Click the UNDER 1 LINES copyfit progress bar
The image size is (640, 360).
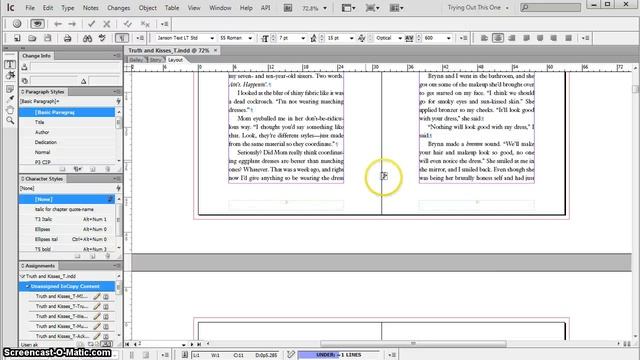(x=339, y=355)
